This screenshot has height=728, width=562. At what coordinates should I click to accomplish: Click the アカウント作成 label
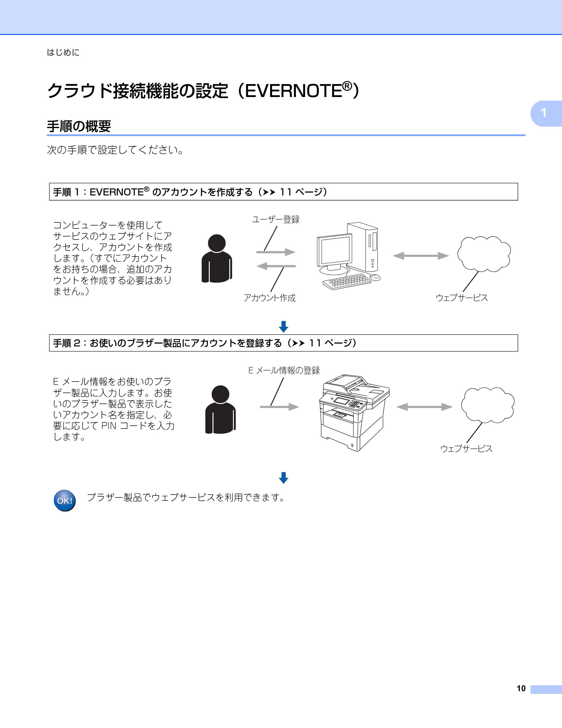click(269, 298)
